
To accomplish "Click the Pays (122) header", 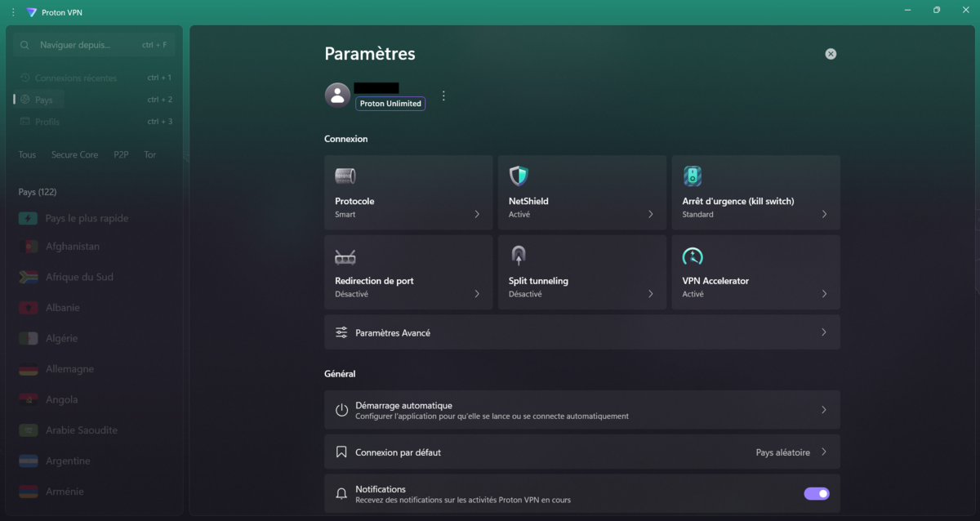I will (38, 192).
